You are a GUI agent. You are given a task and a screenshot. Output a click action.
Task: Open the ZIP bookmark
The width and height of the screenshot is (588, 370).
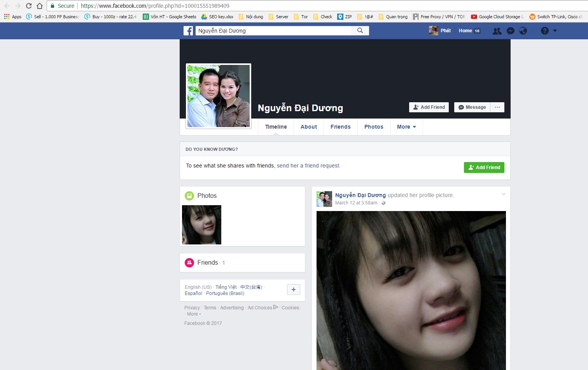tap(345, 17)
